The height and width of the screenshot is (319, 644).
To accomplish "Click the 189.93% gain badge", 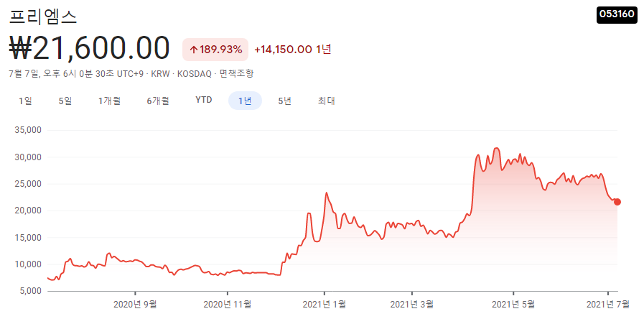I will (215, 50).
